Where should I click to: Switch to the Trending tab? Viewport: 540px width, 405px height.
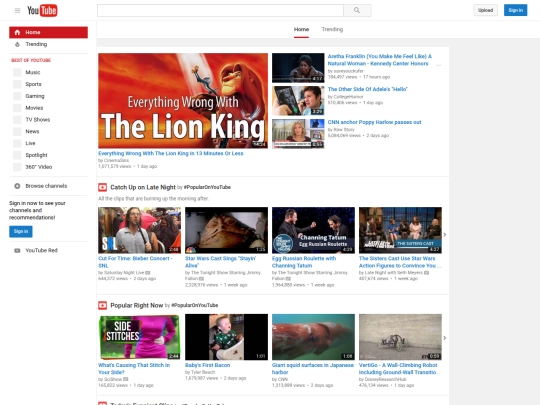332,29
